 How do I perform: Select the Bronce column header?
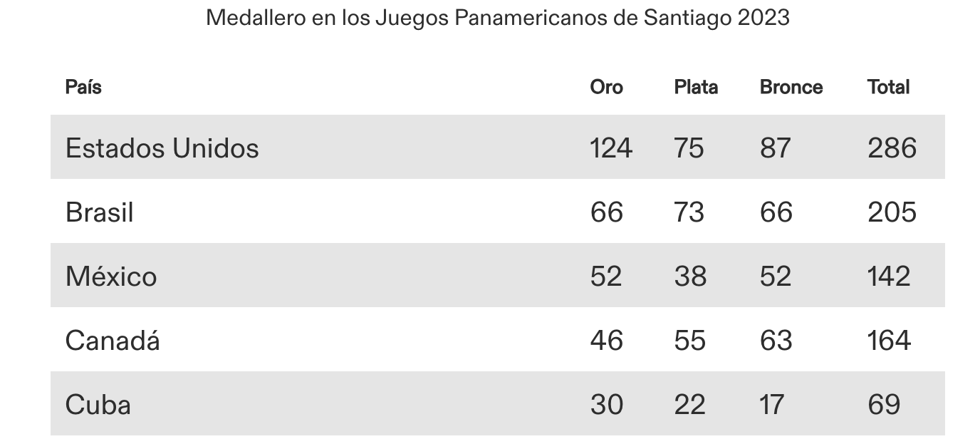[791, 87]
